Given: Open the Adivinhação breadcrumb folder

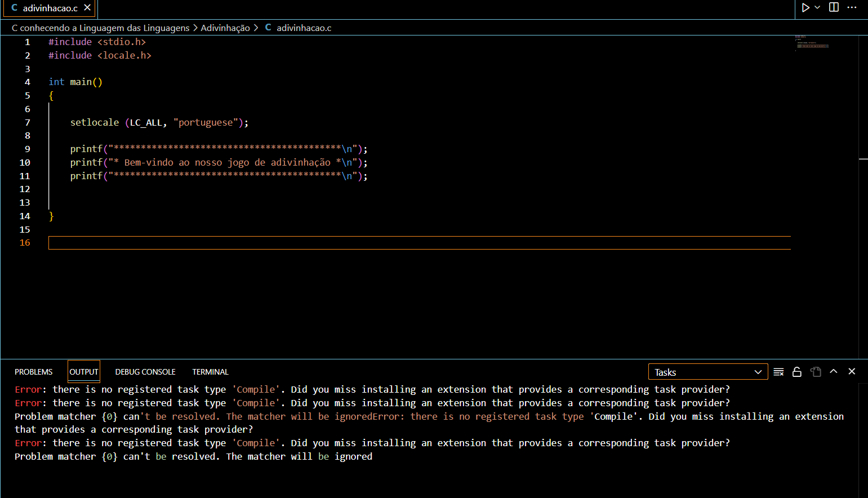Looking at the screenshot, I should 225,28.
